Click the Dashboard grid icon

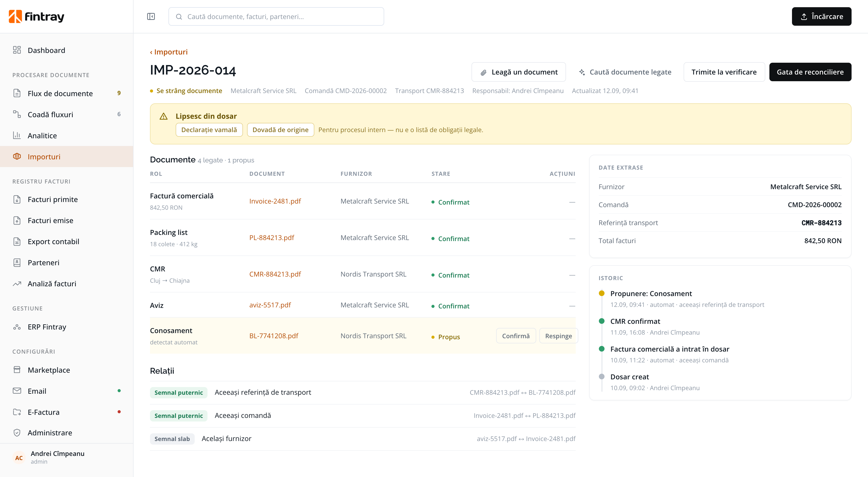tap(17, 50)
